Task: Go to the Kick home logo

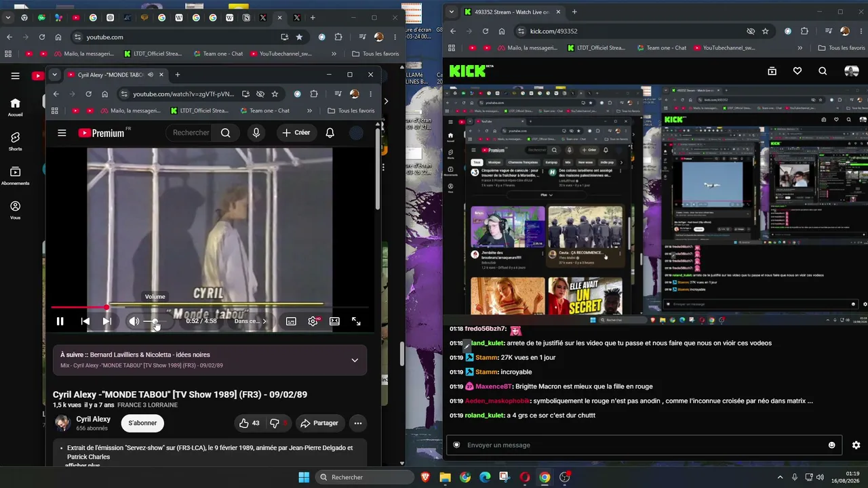Action: pos(471,70)
